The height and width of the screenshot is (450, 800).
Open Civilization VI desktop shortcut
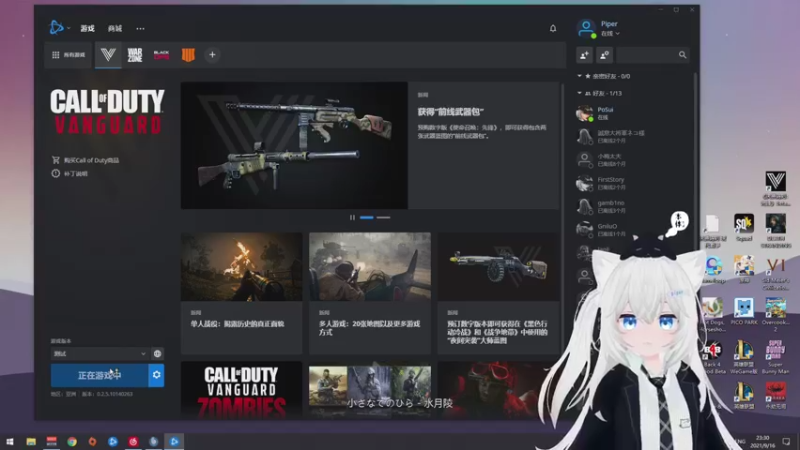pos(776,273)
